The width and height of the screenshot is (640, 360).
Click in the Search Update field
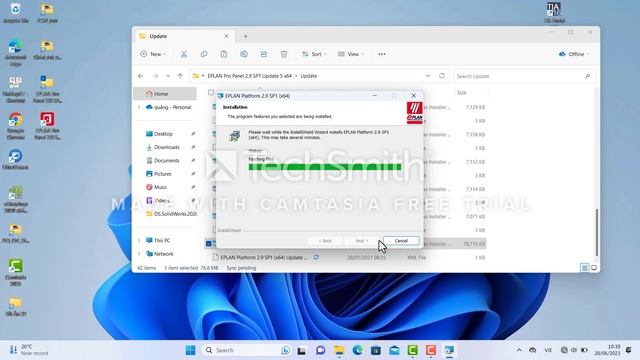[x=524, y=76]
